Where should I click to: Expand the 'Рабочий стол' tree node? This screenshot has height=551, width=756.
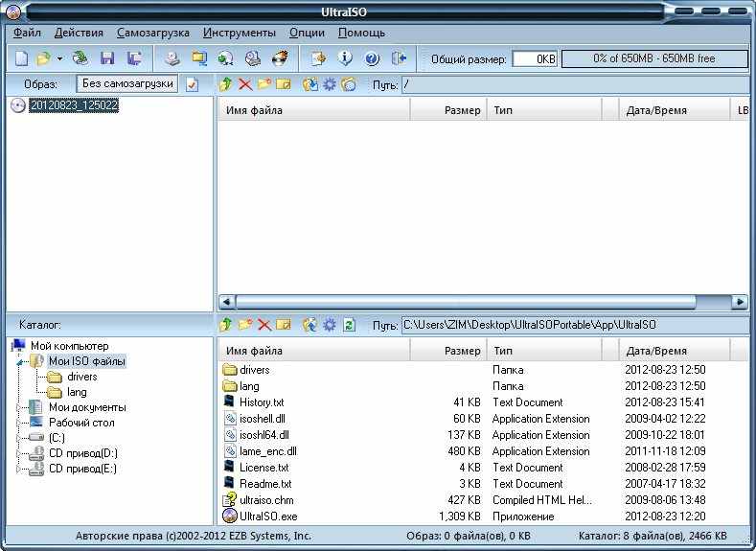click(19, 424)
